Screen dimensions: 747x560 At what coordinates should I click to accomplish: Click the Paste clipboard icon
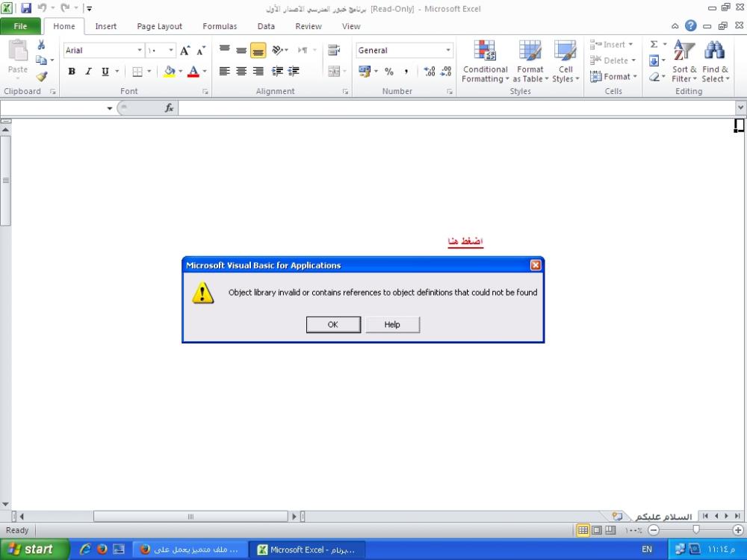[18, 51]
